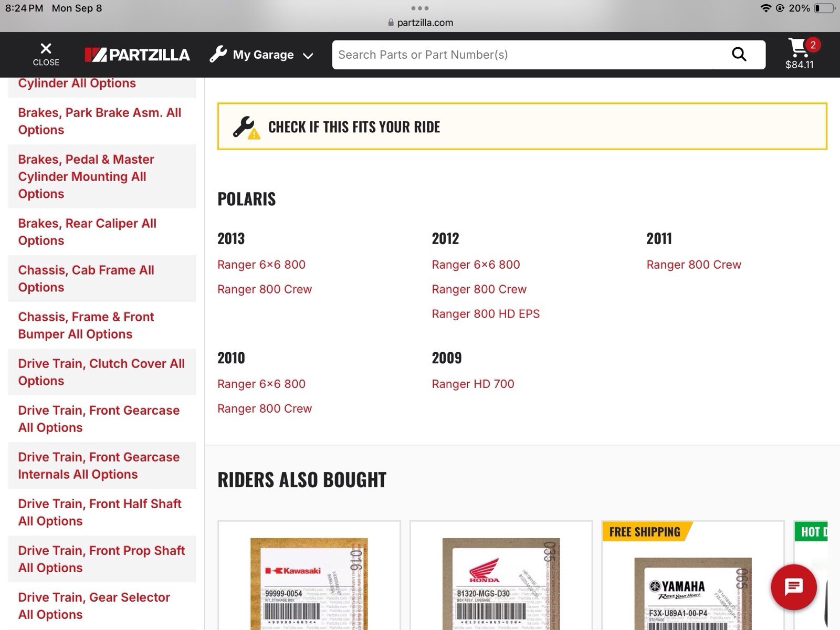Tap the partzilla.com address bar
840x630 pixels.
[x=420, y=23]
